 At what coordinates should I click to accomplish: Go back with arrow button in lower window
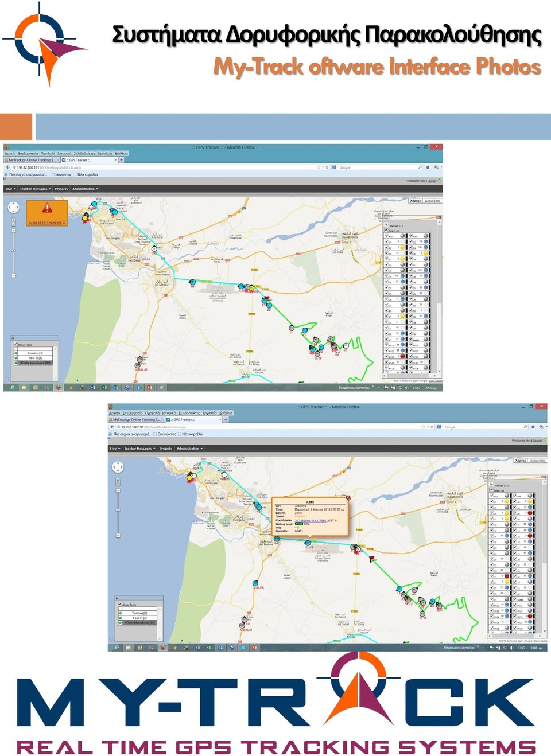coord(112,427)
